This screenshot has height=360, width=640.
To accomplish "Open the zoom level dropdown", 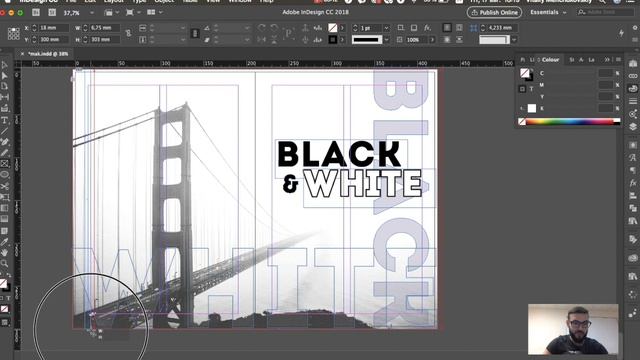I will (91, 13).
